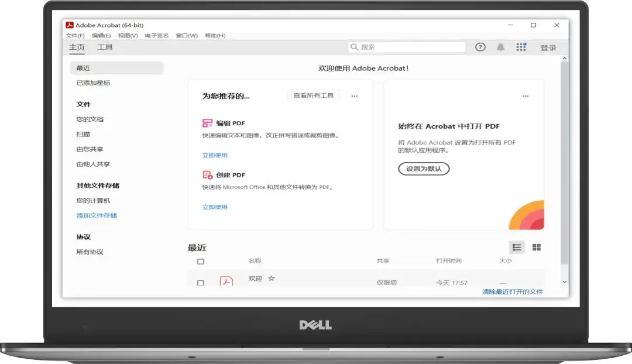Click 设置为默认 button
Screen dimensions: 632x364
(x=424, y=169)
